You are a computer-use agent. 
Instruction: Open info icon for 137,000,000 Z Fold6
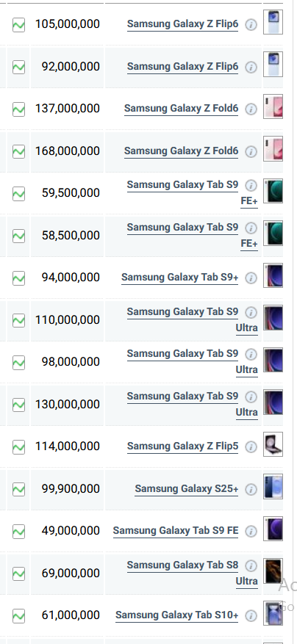251,109
